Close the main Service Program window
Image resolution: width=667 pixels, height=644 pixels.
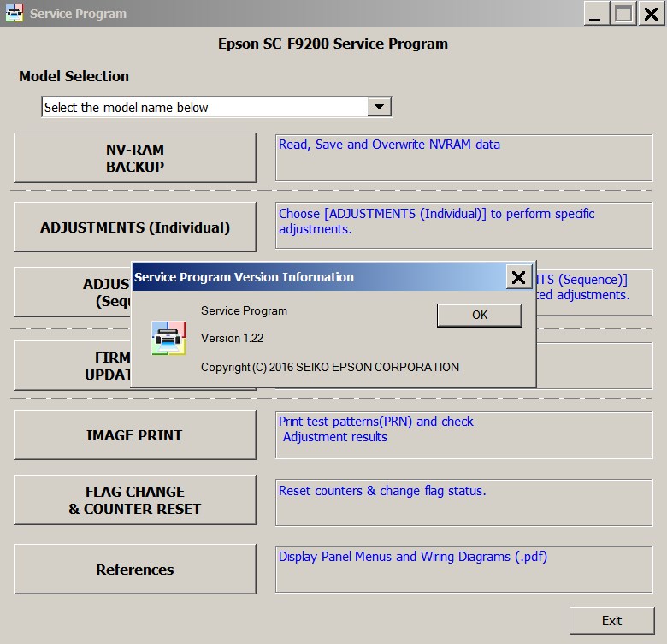pos(652,14)
